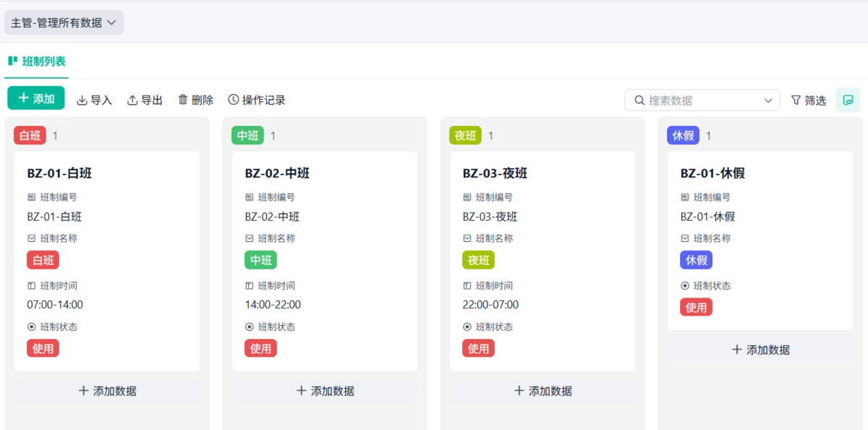Open the operation log (操作记录) clock icon
868x430 pixels.
pos(233,99)
